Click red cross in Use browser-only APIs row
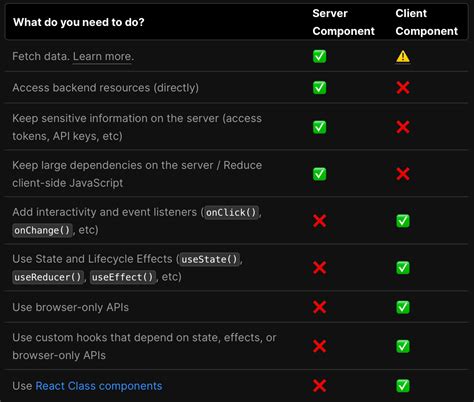 (x=319, y=307)
